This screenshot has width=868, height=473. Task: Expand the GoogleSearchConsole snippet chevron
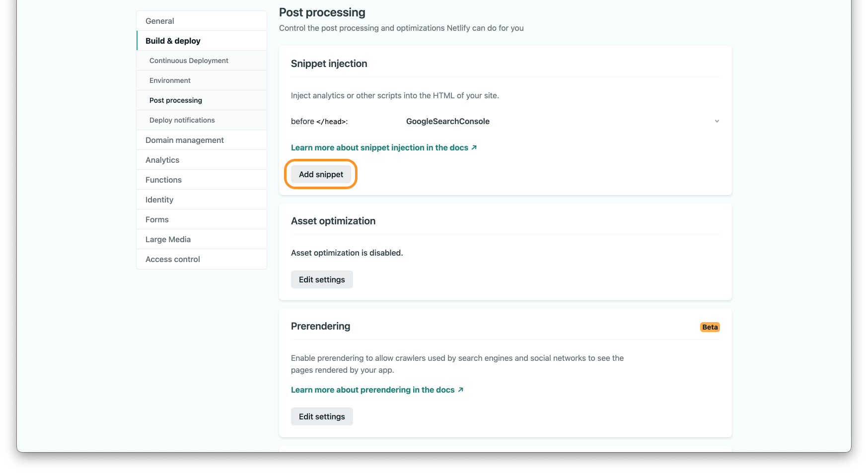click(717, 121)
